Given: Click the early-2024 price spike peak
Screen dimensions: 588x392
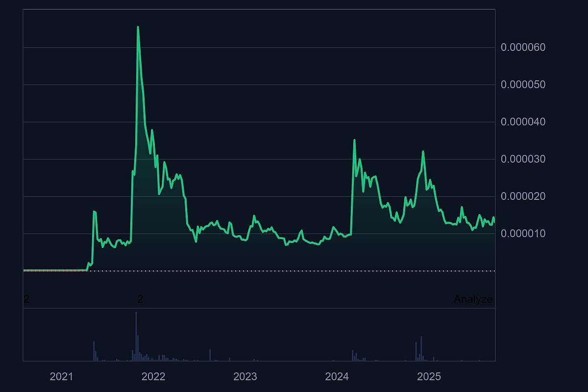Looking at the screenshot, I should click(x=354, y=140).
